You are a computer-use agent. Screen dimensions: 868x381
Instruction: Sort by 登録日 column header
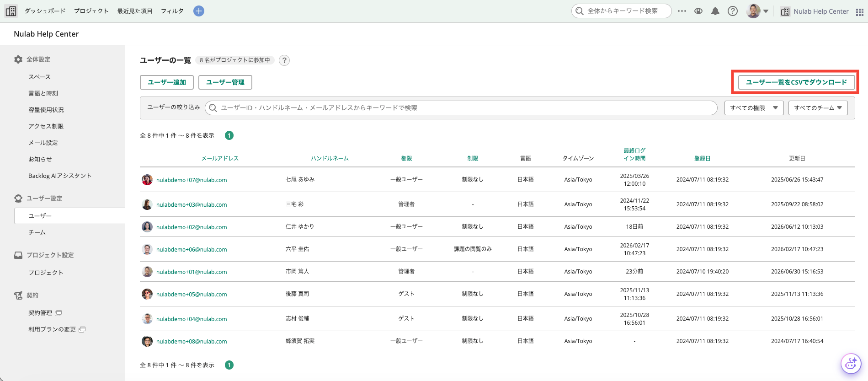click(703, 158)
